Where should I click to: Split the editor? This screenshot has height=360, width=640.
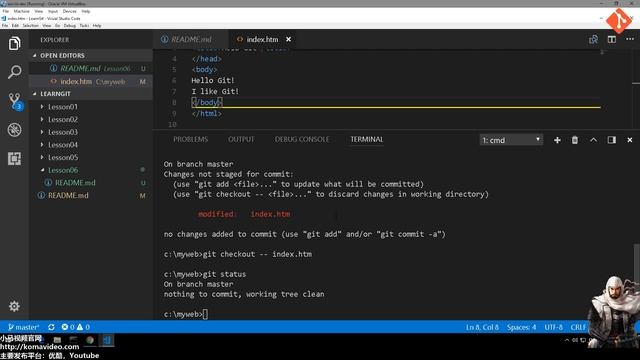click(611, 39)
